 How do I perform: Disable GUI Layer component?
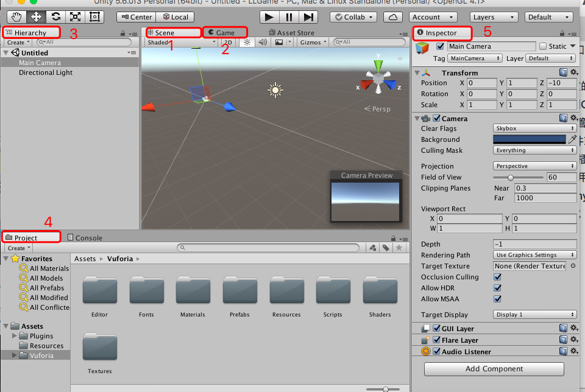(x=436, y=328)
